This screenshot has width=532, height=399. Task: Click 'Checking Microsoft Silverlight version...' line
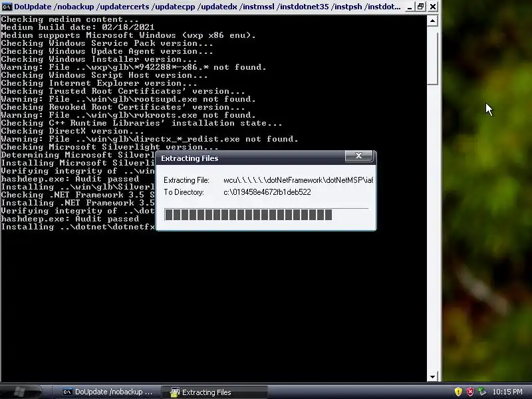click(110, 147)
